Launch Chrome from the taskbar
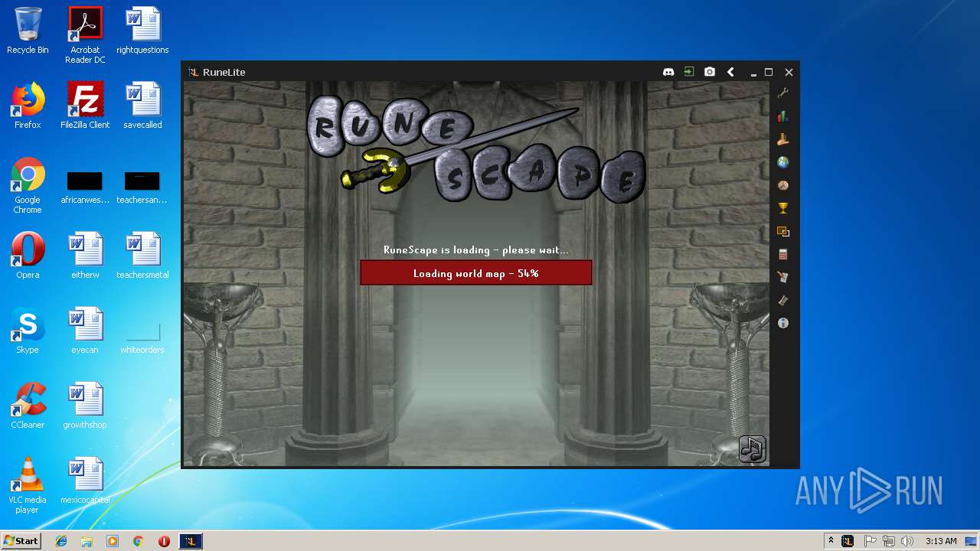Image resolution: width=980 pixels, height=551 pixels. point(139,541)
